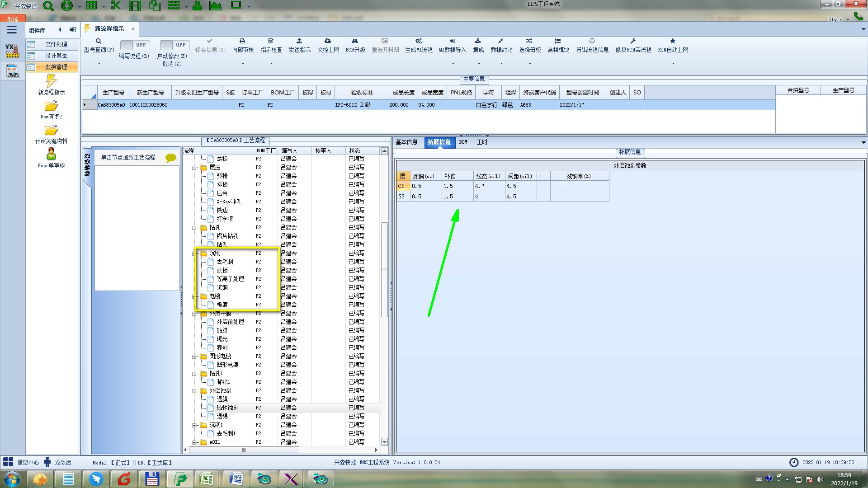Click the 发送指示 toolbar icon
Viewport: 868px width, 488px height.
tap(299, 41)
